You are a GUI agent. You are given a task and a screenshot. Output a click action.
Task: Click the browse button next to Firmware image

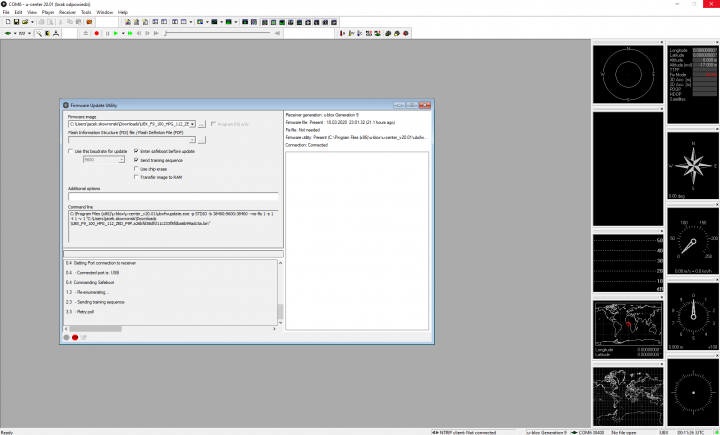point(201,124)
